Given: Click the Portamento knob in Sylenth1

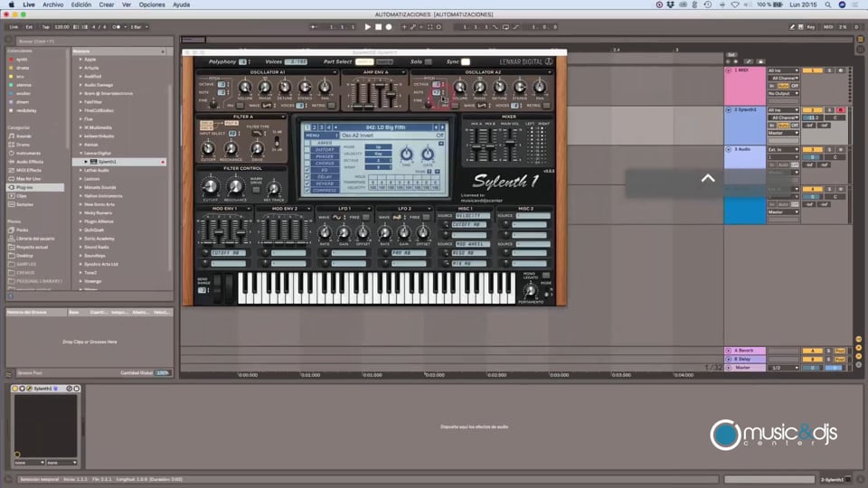Looking at the screenshot, I should tap(531, 290).
